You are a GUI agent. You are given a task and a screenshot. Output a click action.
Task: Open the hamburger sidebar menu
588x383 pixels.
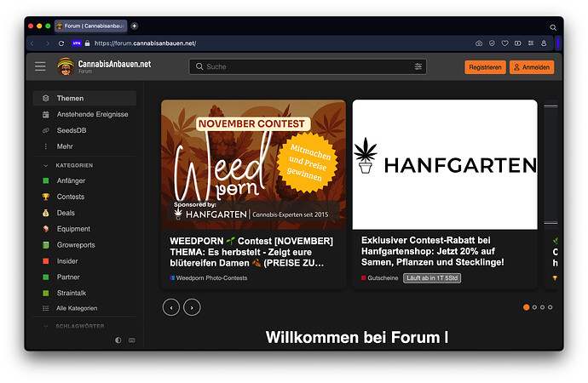[x=40, y=66]
